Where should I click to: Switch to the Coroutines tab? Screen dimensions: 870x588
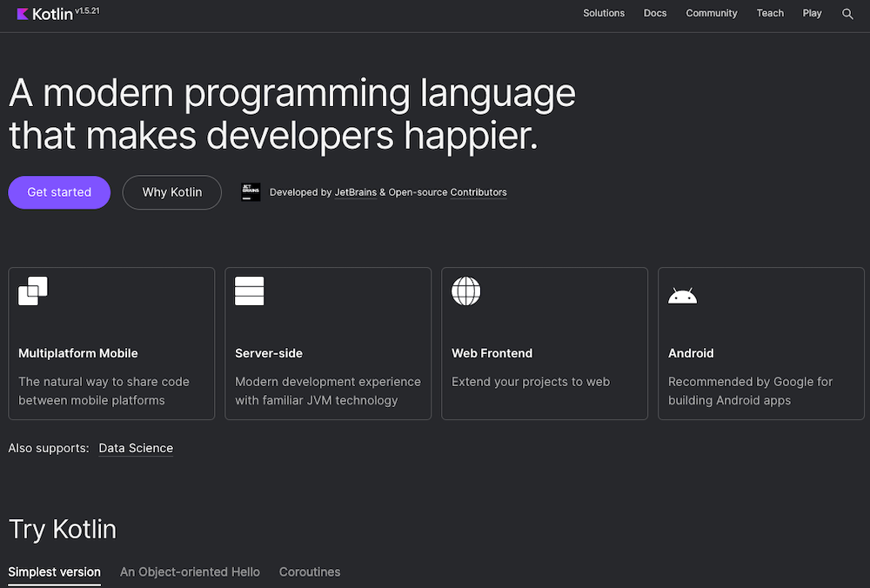click(310, 572)
